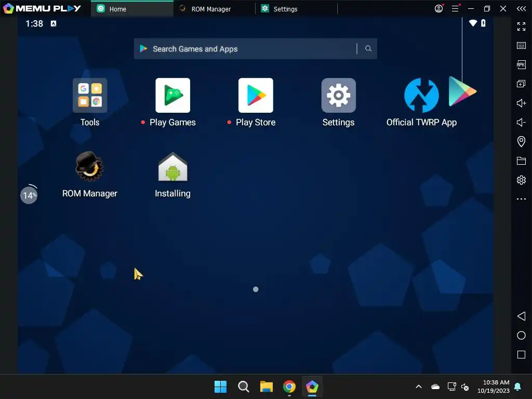Click the network display tray icon

tap(451, 387)
